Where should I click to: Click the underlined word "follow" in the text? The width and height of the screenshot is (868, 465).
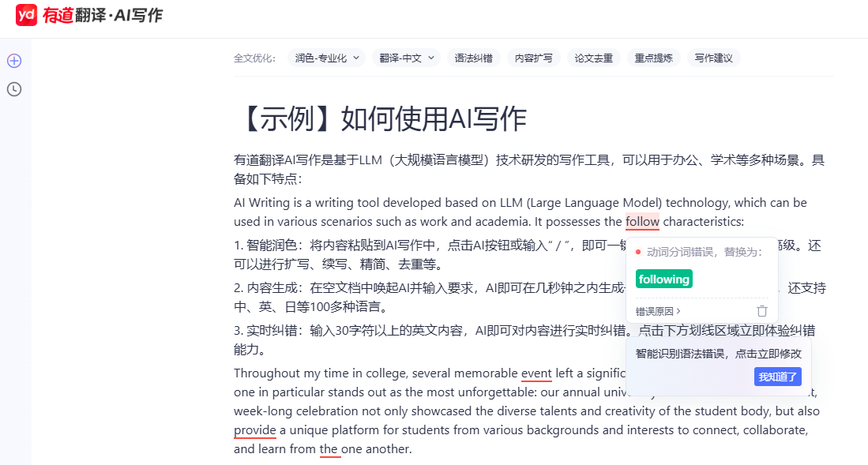pos(642,221)
